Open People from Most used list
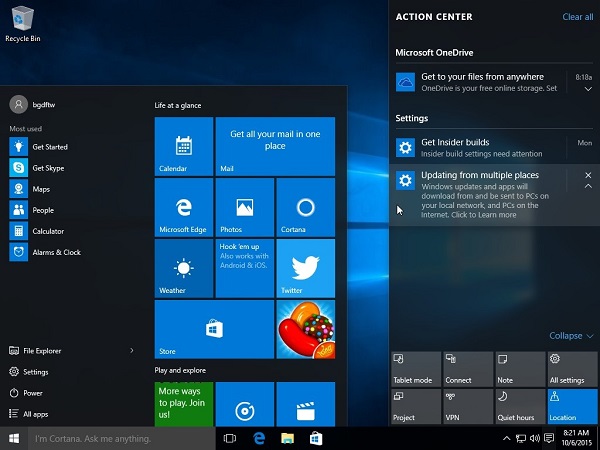The width and height of the screenshot is (600, 450). pyautogui.click(x=73, y=210)
